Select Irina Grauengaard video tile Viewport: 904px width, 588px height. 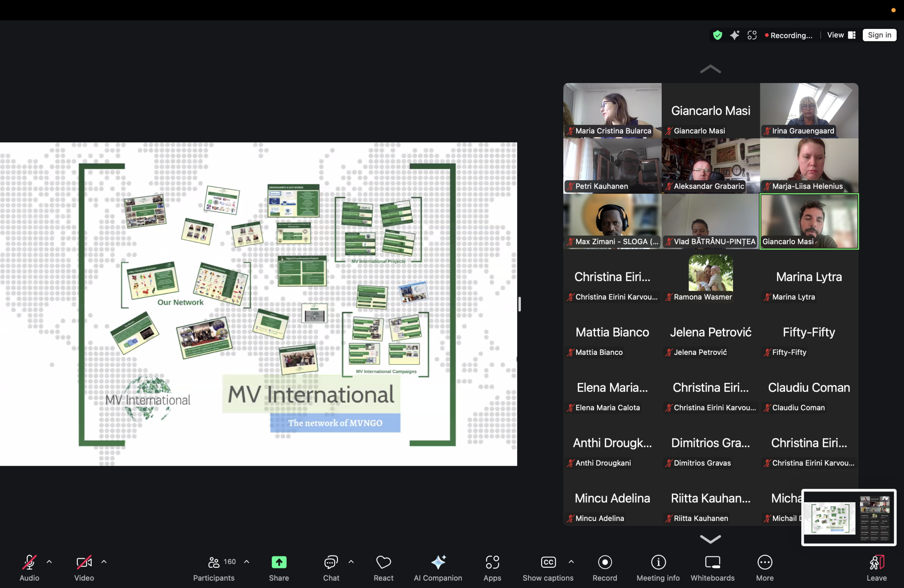tap(809, 111)
